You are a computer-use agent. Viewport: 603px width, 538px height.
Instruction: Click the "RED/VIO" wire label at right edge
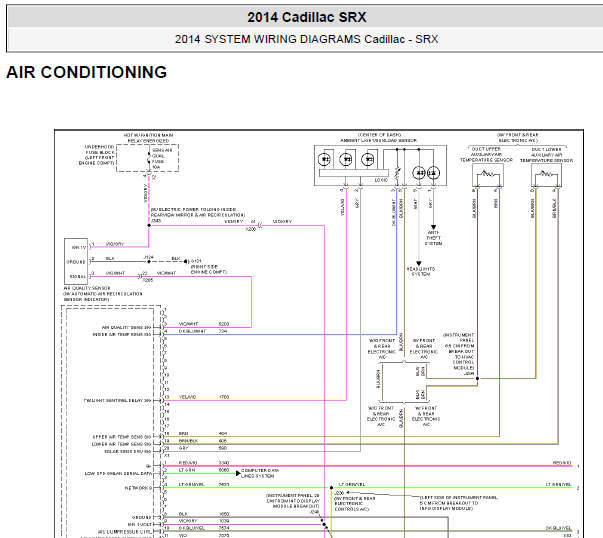[562, 463]
